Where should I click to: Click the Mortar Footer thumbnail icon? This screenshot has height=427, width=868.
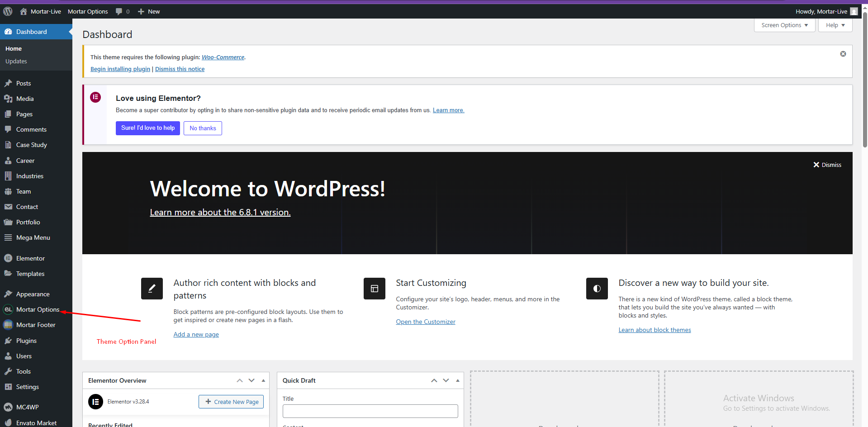coord(8,325)
